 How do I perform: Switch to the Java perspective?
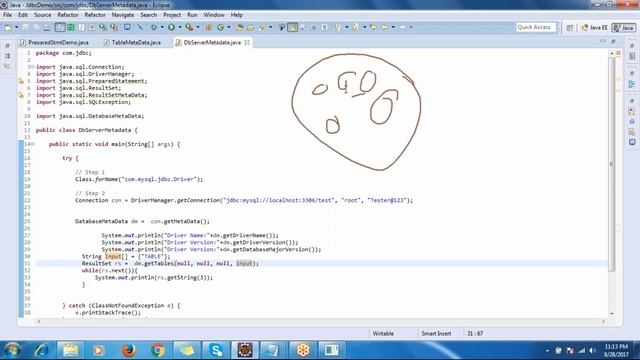click(624, 28)
